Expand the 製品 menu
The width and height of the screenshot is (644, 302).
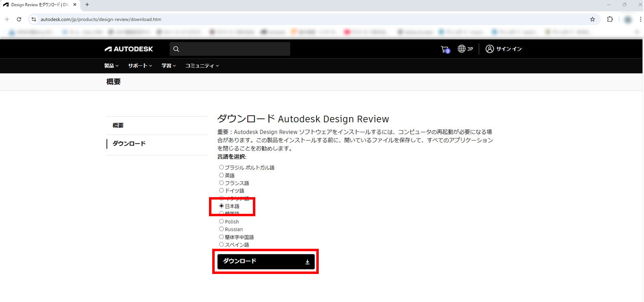(111, 66)
